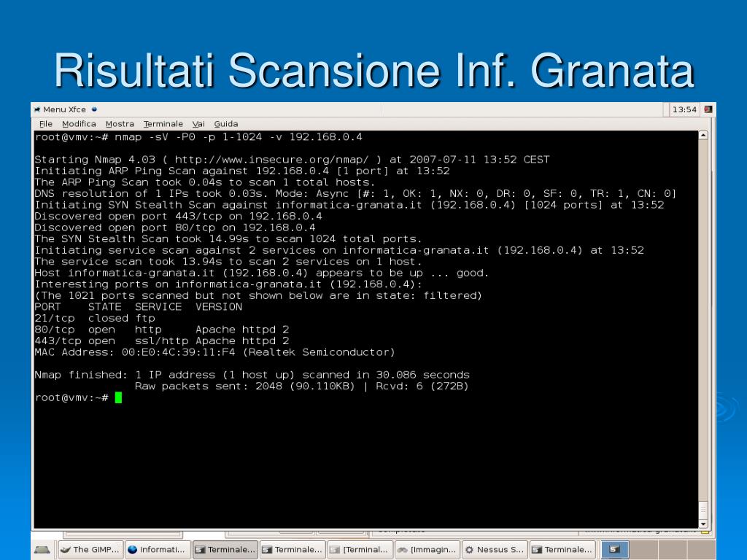Click the slide title Risultati Scansione Inf. Granata
The image size is (747, 560).
click(374, 71)
